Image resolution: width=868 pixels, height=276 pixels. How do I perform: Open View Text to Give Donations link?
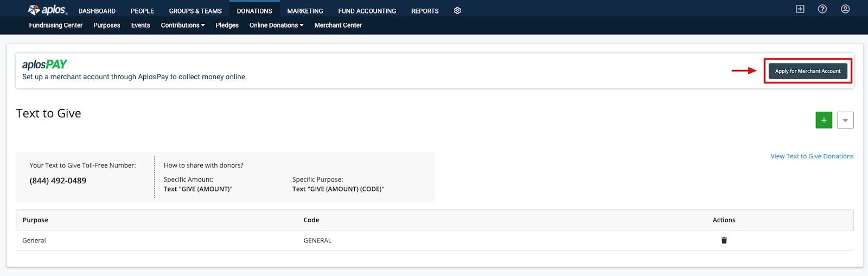(812, 156)
